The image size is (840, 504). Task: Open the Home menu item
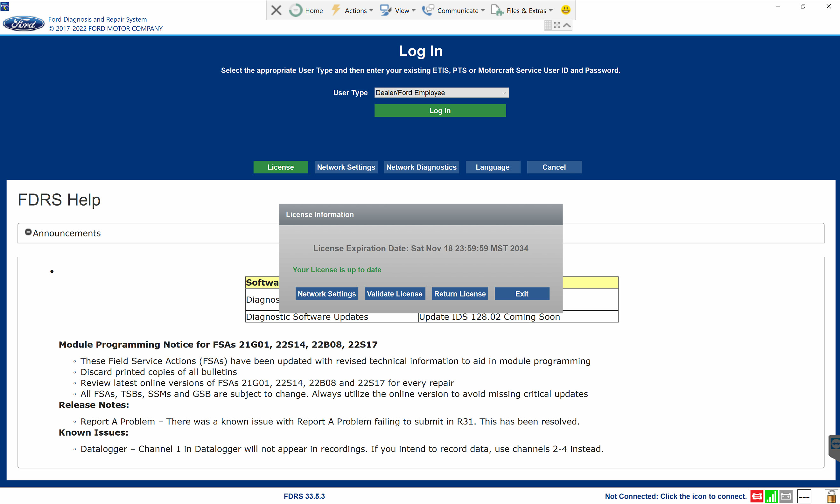[x=314, y=10]
